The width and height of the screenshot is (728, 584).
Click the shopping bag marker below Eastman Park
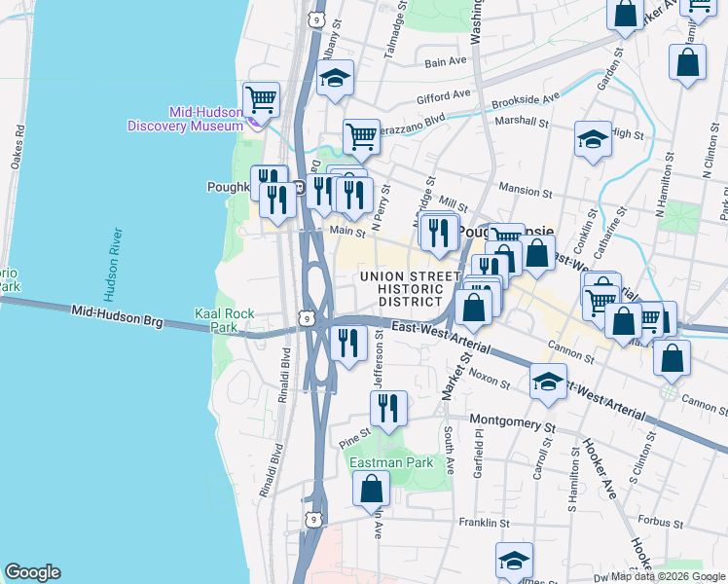pyautogui.click(x=371, y=490)
